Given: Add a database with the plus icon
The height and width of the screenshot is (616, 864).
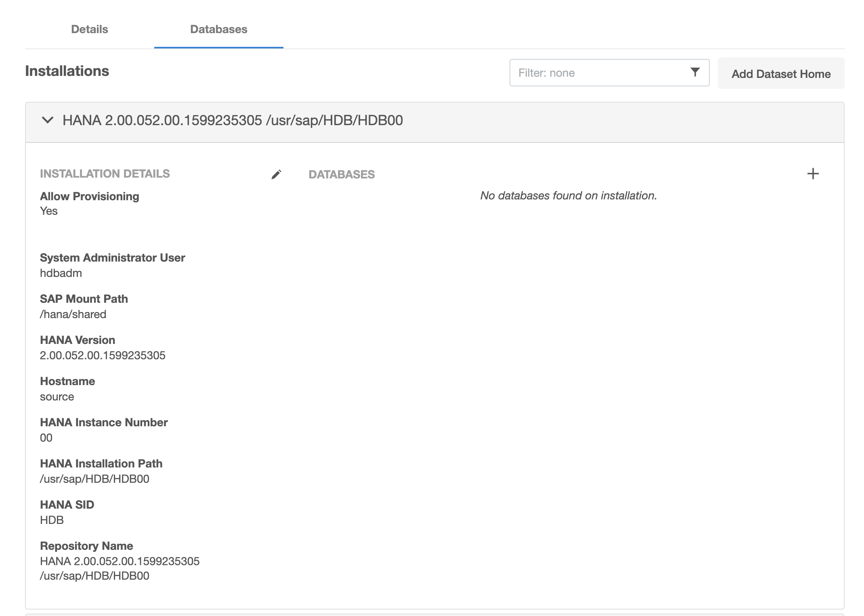Looking at the screenshot, I should pos(813,174).
